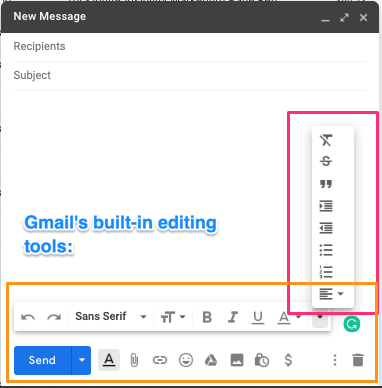This screenshot has height=388, width=382.
Task: Collapse the more formatting options arrow
Action: pyautogui.click(x=320, y=317)
